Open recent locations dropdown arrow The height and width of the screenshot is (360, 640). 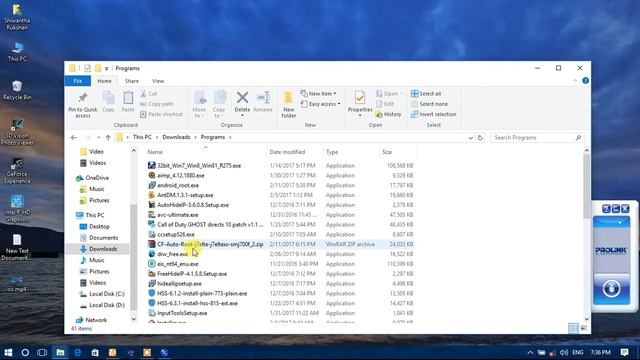(98, 138)
